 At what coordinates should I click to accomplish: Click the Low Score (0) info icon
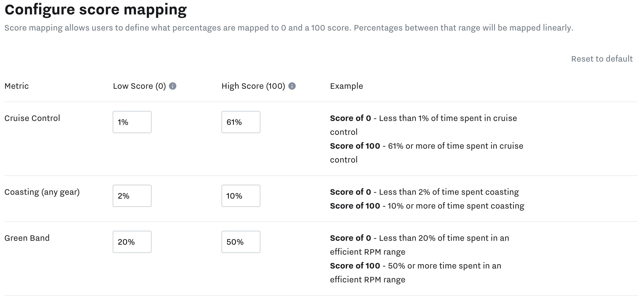pyautogui.click(x=173, y=86)
